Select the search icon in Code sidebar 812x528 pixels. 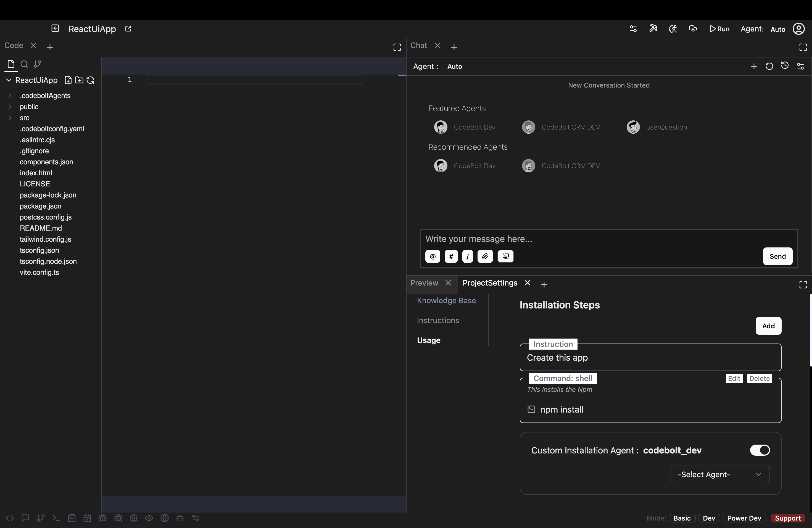[24, 64]
